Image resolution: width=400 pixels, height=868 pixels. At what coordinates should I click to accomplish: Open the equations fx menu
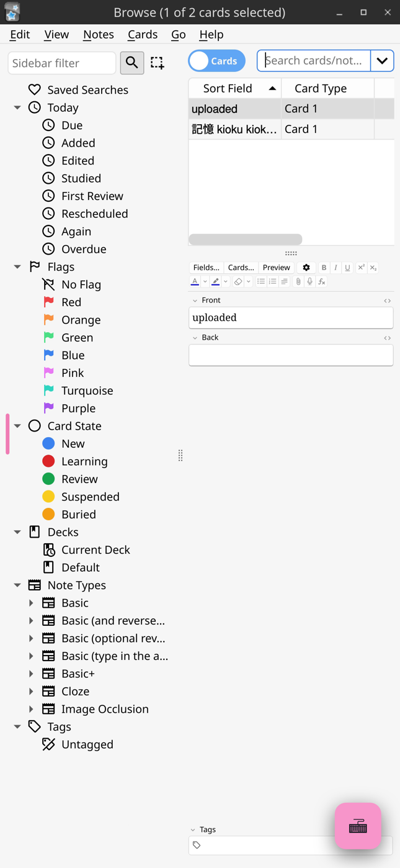pos(322,282)
